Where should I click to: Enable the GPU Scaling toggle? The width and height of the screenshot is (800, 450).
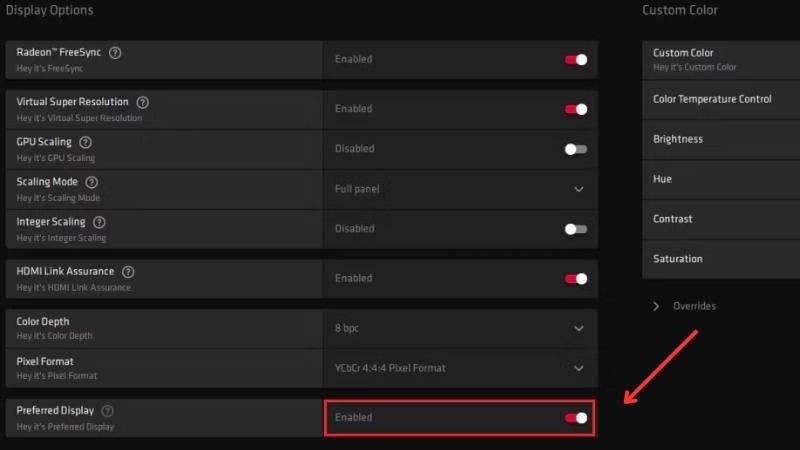[x=576, y=149]
